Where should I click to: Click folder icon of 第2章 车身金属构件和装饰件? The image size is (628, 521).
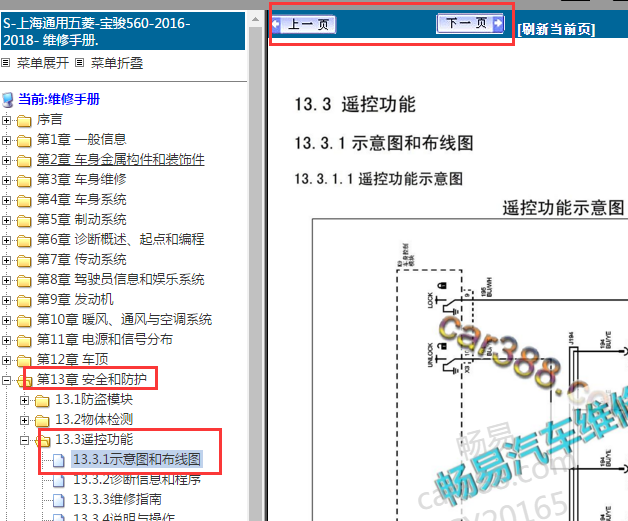tap(24, 161)
